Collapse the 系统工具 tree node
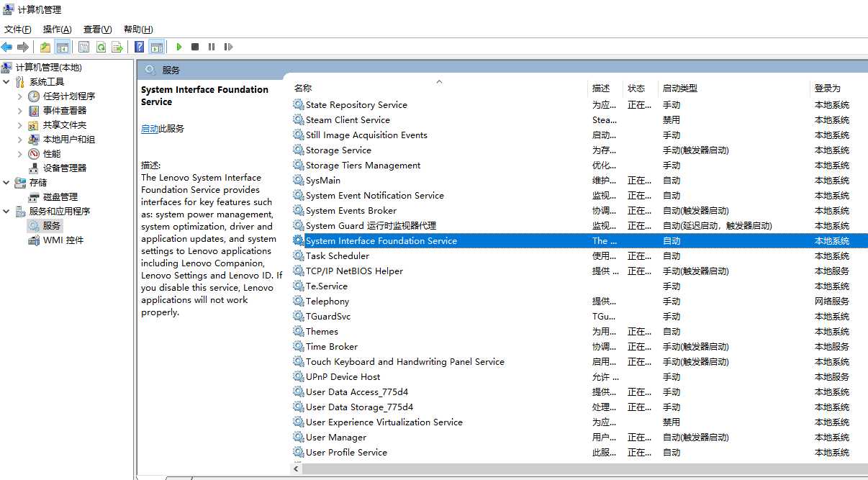868x480 pixels. [6, 81]
